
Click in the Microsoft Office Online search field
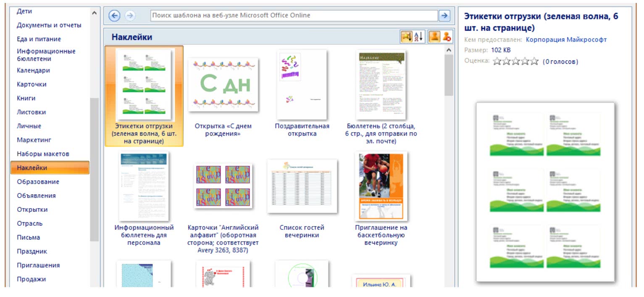[x=294, y=16]
